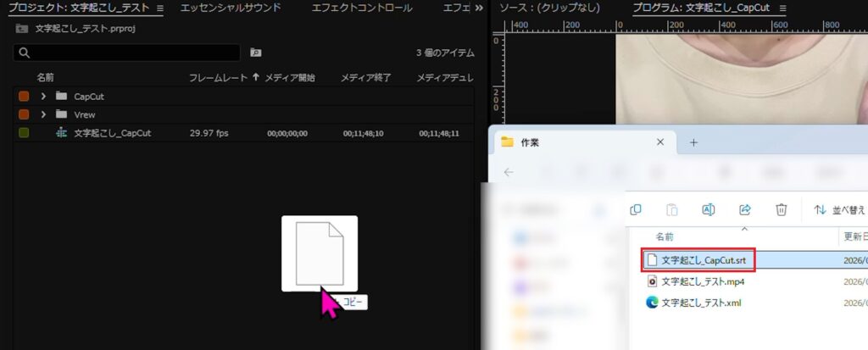Click the share icon in Explorer toolbar
868x350 pixels.
click(745, 209)
